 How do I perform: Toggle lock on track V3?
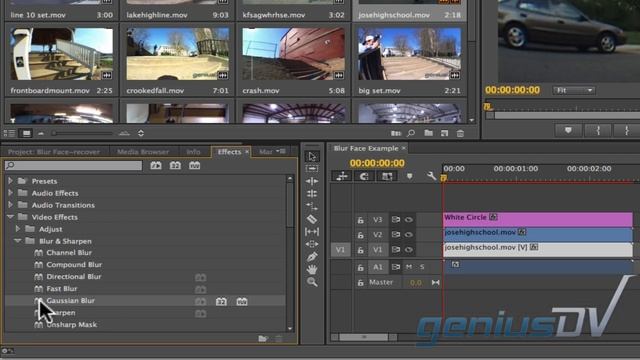[x=360, y=220]
